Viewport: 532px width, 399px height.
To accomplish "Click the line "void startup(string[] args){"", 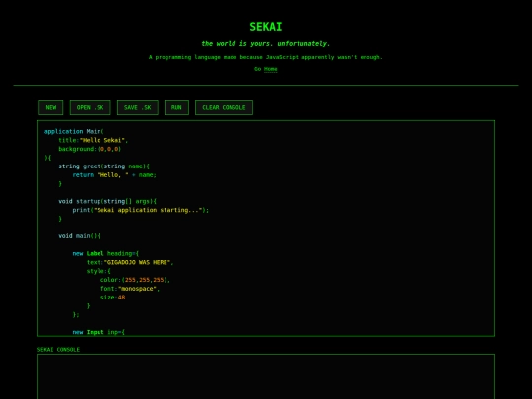I will tap(107, 201).
